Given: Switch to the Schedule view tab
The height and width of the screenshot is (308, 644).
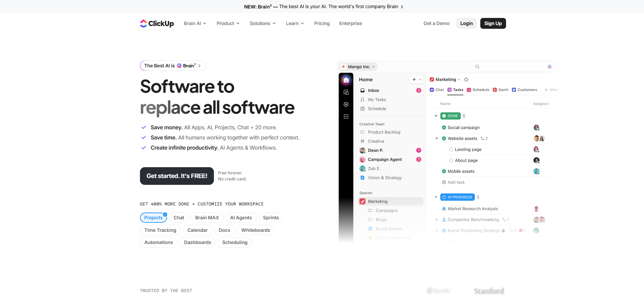Looking at the screenshot, I should [x=478, y=90].
